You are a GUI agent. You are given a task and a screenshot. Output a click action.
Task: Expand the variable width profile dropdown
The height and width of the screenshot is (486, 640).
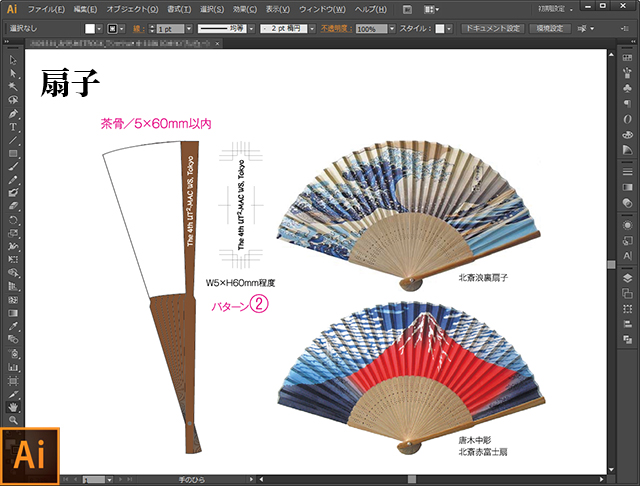(251, 29)
